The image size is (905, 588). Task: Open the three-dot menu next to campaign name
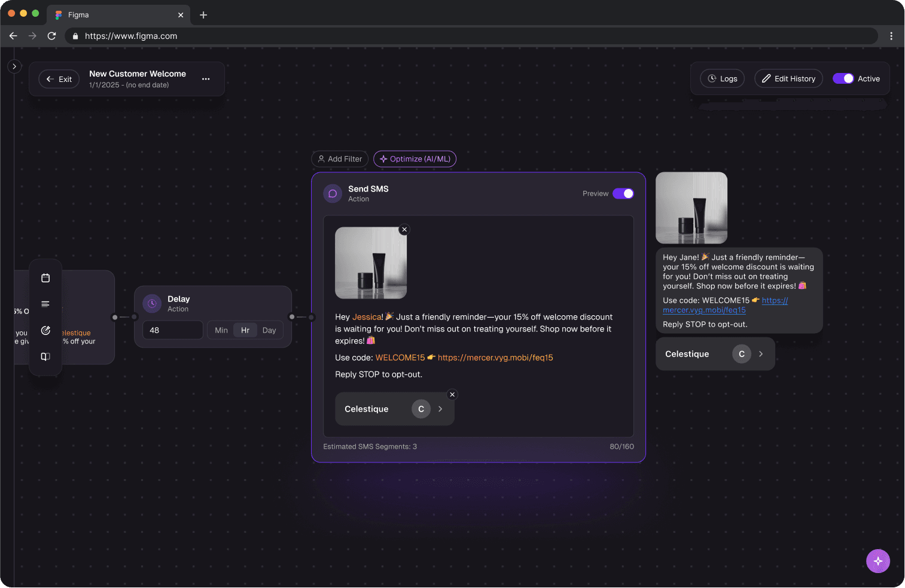point(206,78)
